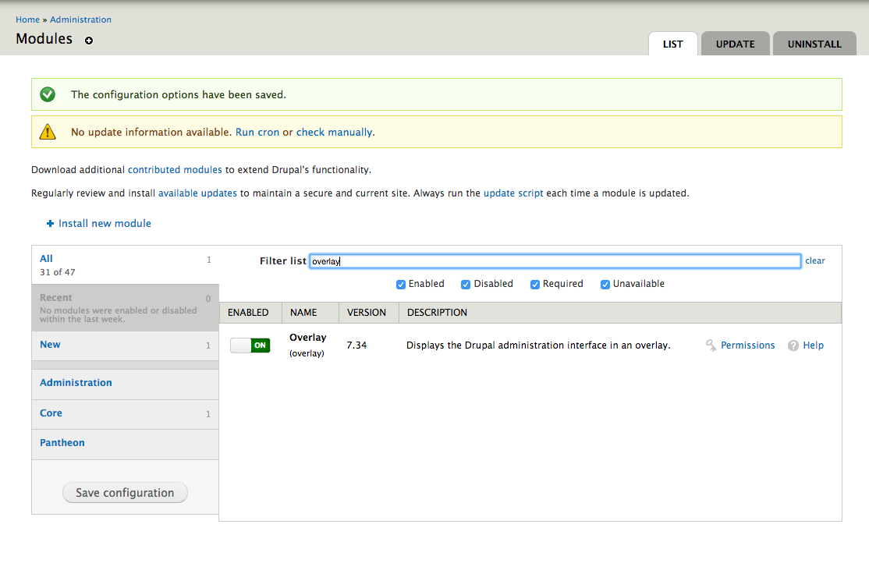The image size is (869, 588).
Task: Click the green checkmark status icon
Action: pyautogui.click(x=48, y=94)
